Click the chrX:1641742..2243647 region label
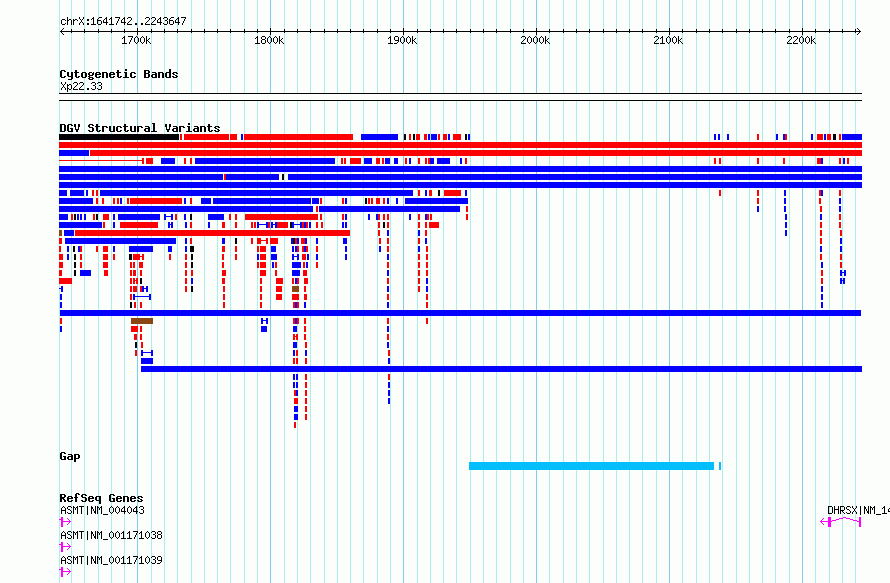The width and height of the screenshot is (890, 583). coord(123,21)
